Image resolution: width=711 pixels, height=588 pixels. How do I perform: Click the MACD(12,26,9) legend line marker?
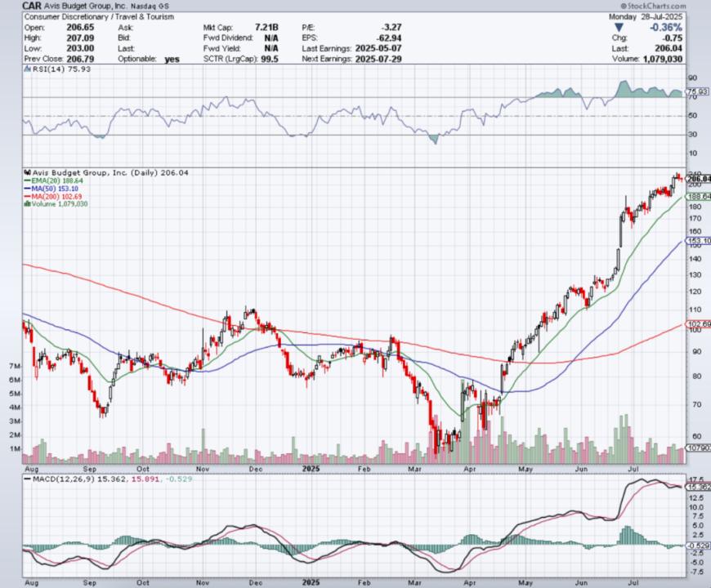(27, 479)
